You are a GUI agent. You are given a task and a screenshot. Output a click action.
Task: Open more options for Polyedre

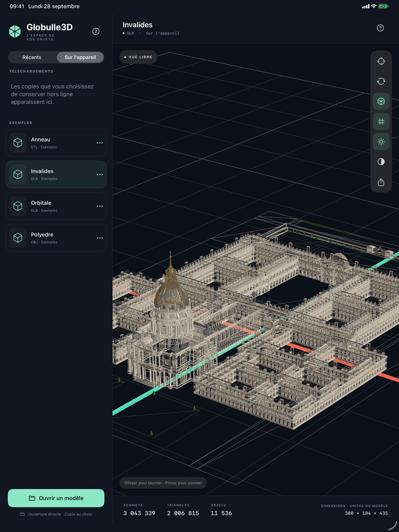click(100, 238)
